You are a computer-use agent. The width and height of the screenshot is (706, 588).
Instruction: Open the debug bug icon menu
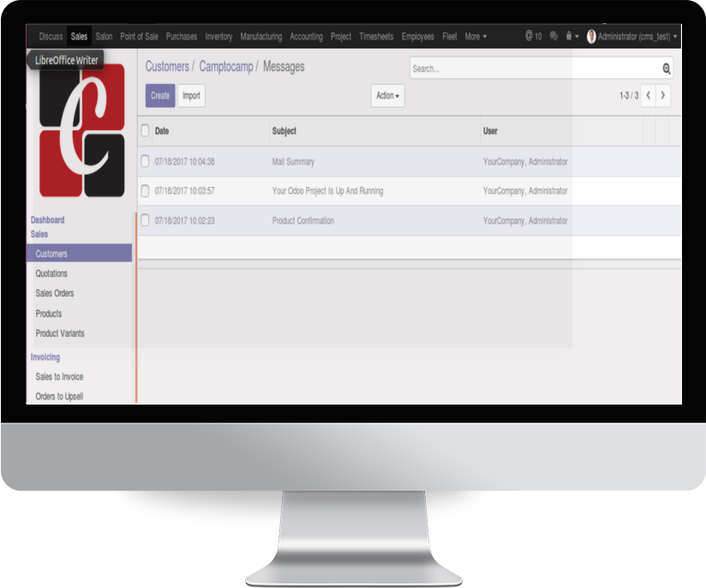click(571, 36)
